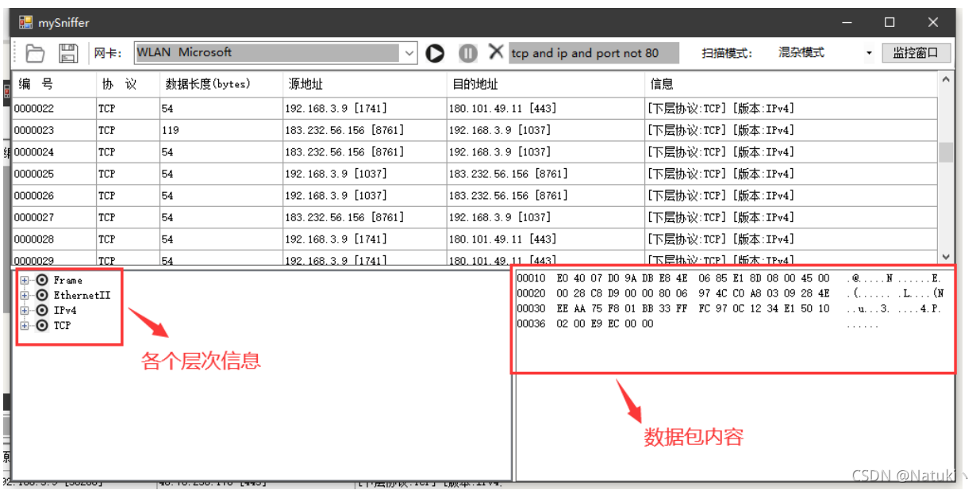The width and height of the screenshot is (980, 490).
Task: Click the mySniffer title bar app icon
Action: pos(25,23)
